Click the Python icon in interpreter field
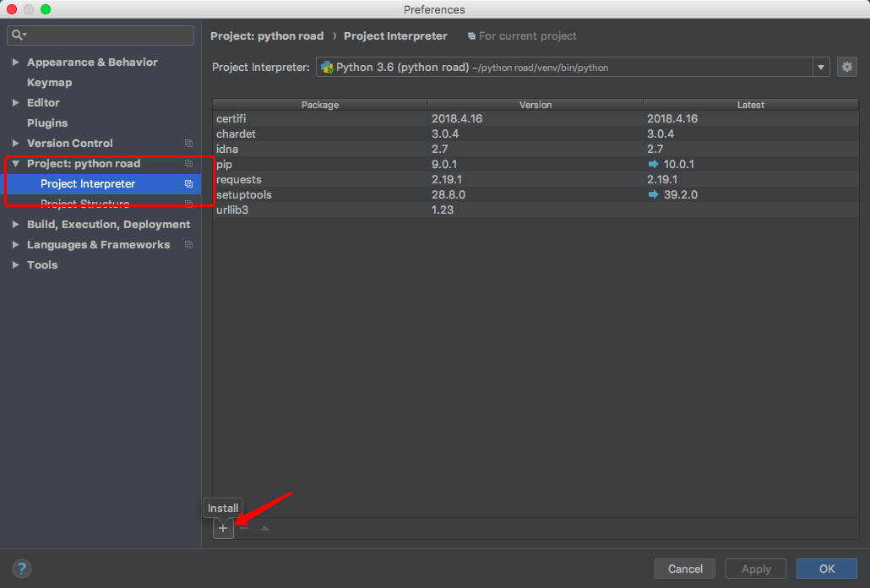 point(327,67)
